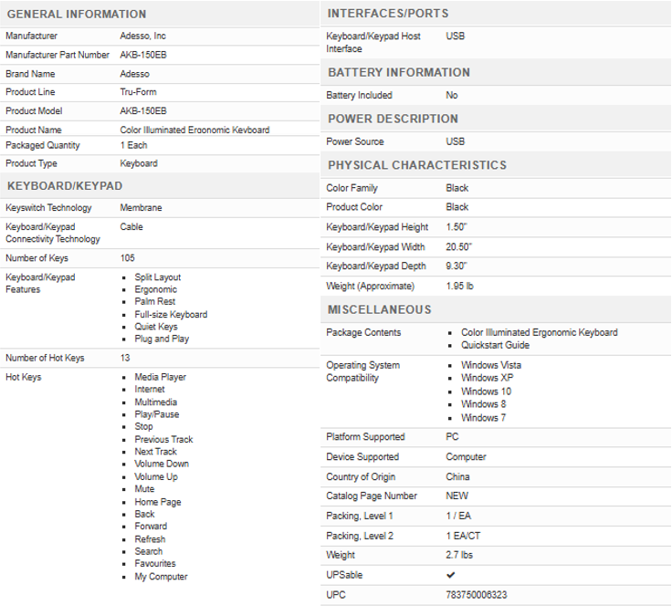This screenshot has height=616, width=672.
Task: Select the 'Quickstart Guide' package content item
Action: click(495, 345)
